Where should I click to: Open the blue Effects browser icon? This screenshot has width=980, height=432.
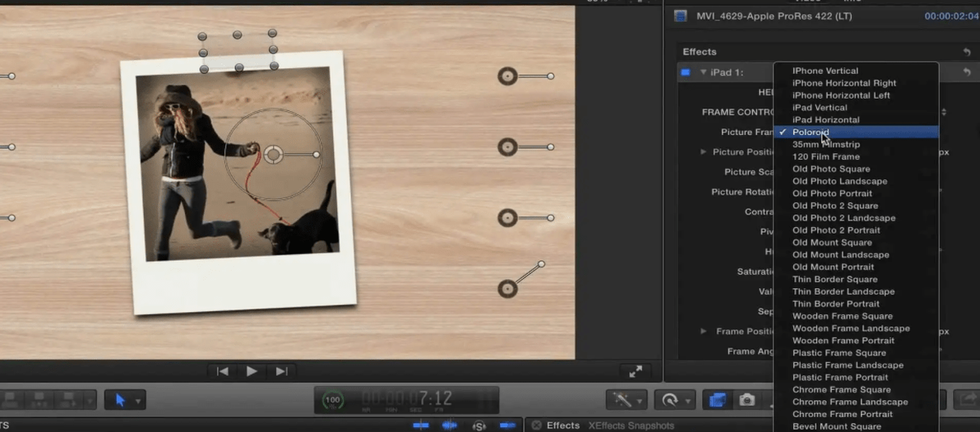coord(718,400)
